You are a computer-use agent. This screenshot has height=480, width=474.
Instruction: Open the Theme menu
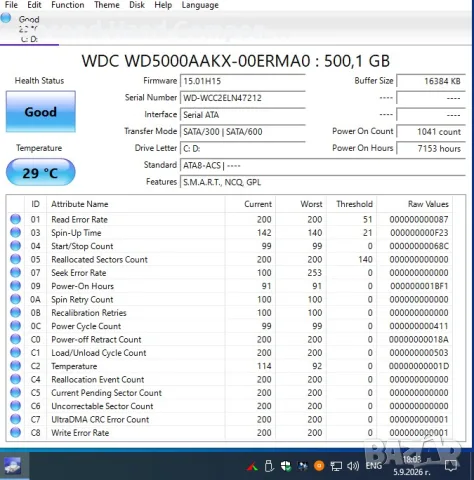107,5
